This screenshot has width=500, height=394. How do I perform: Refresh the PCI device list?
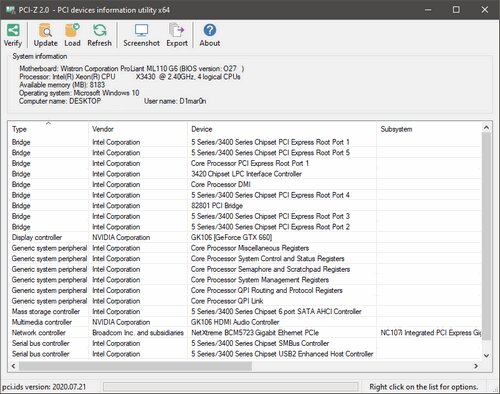pos(99,35)
